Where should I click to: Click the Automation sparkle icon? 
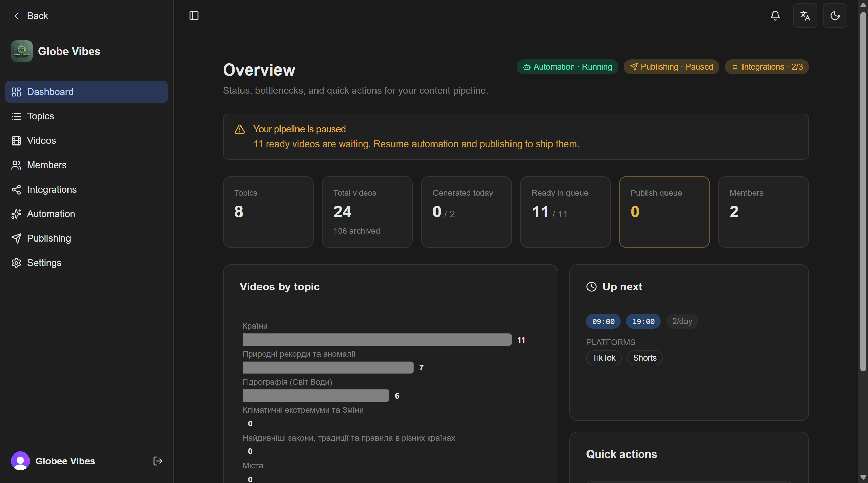pyautogui.click(x=16, y=214)
